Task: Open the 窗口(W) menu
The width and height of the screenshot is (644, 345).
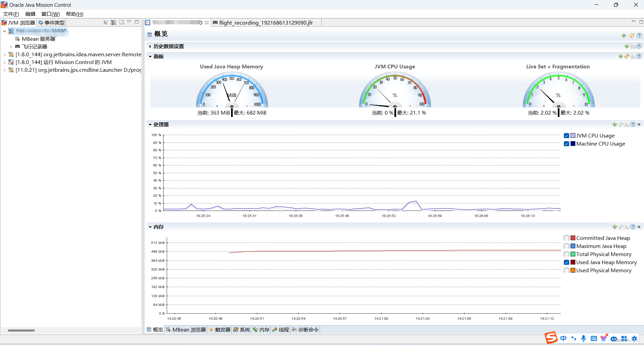Action: point(51,14)
